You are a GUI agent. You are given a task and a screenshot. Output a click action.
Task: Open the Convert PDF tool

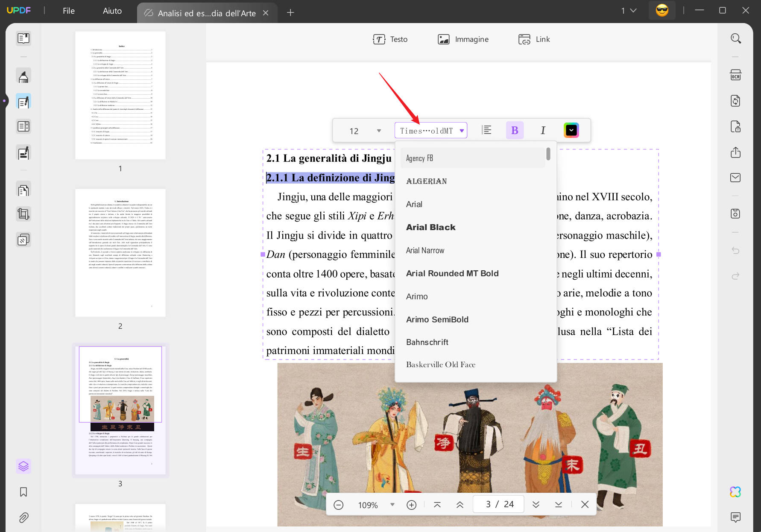pyautogui.click(x=735, y=101)
